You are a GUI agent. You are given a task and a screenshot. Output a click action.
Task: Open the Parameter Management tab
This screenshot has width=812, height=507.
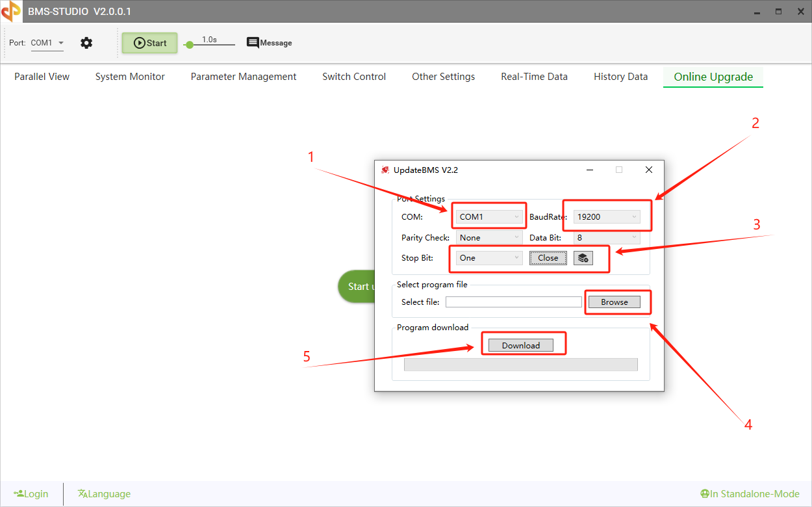tap(244, 77)
